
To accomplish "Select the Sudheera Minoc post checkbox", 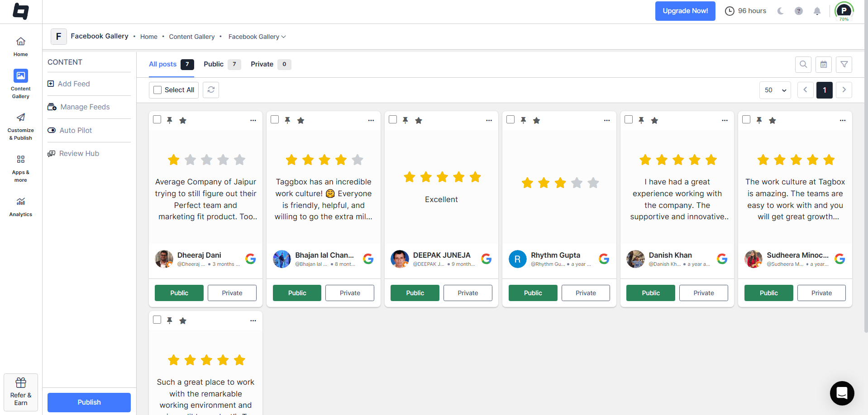I will [746, 119].
